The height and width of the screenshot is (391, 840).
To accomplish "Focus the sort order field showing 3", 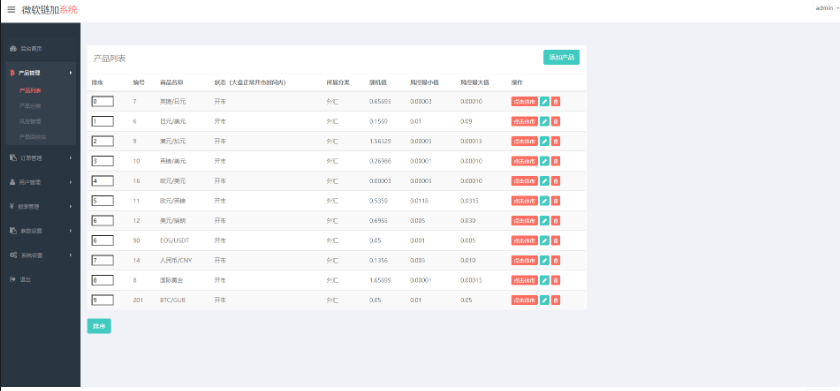I will coord(102,161).
